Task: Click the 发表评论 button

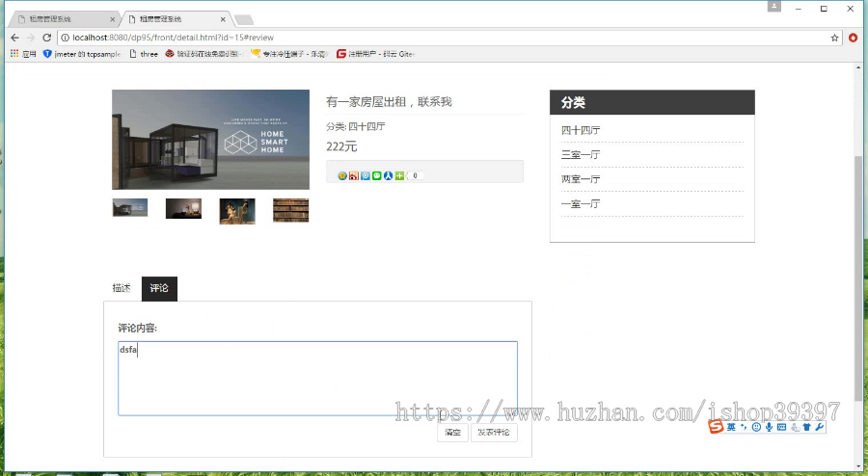Action: (x=494, y=433)
